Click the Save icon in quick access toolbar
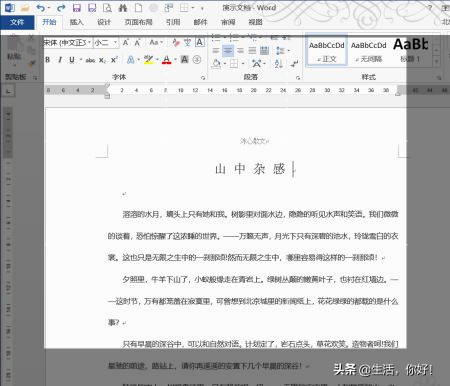Viewport: 450px width, 386px height. 77,8
